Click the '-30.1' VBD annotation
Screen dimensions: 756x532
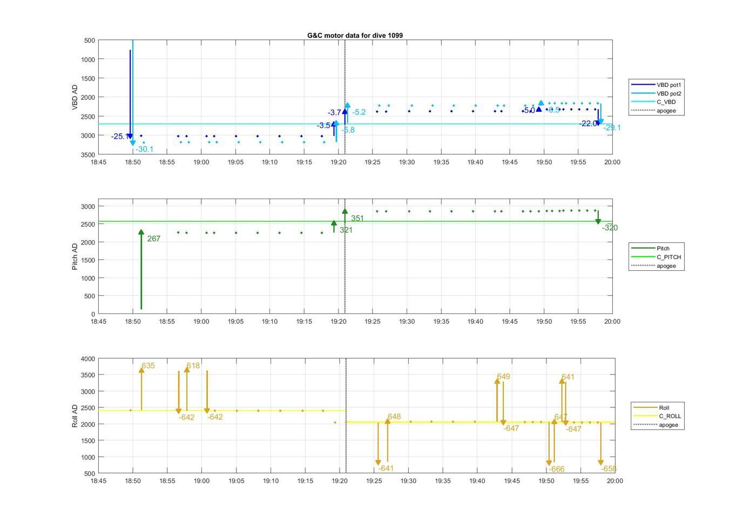click(x=144, y=149)
